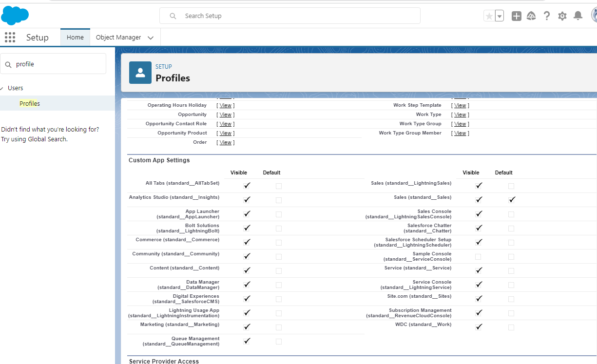This screenshot has height=364, width=597.
Task: Toggle Visible checkbox for Site.com app
Action: (479, 299)
